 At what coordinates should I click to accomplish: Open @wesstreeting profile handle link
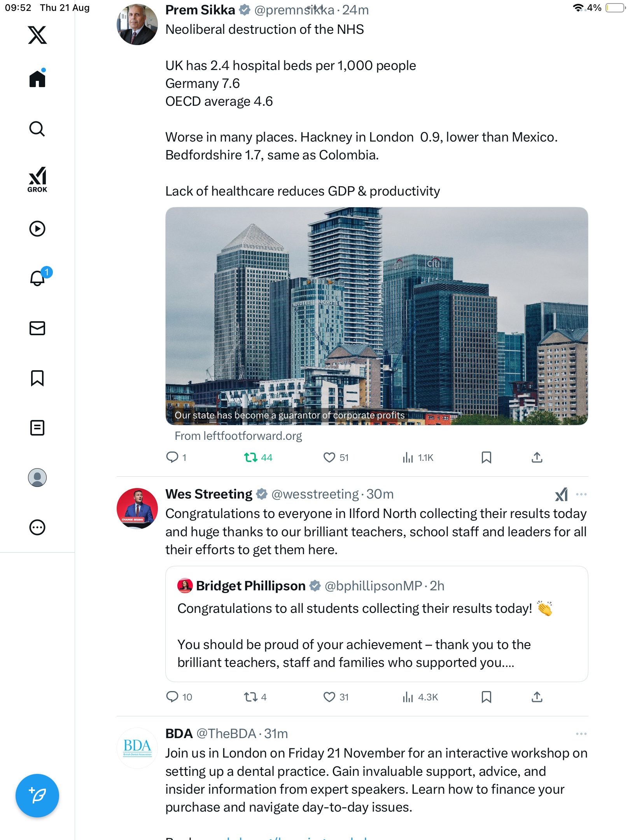pyautogui.click(x=315, y=494)
